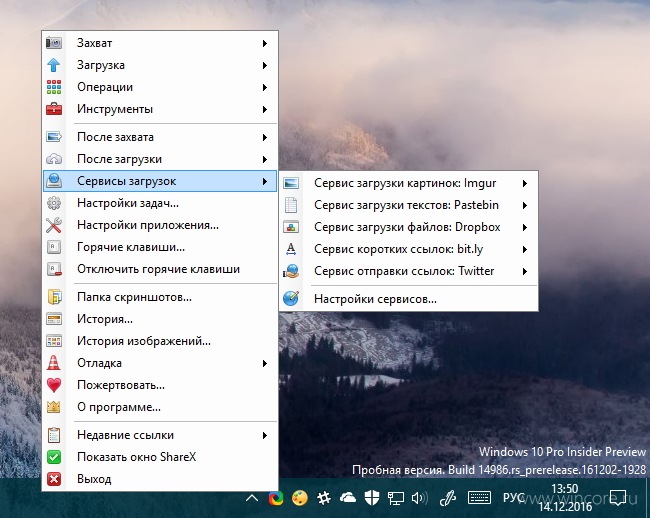The width and height of the screenshot is (650, 518).
Task: Expand the Отладка submenu arrow
Action: pos(265,363)
